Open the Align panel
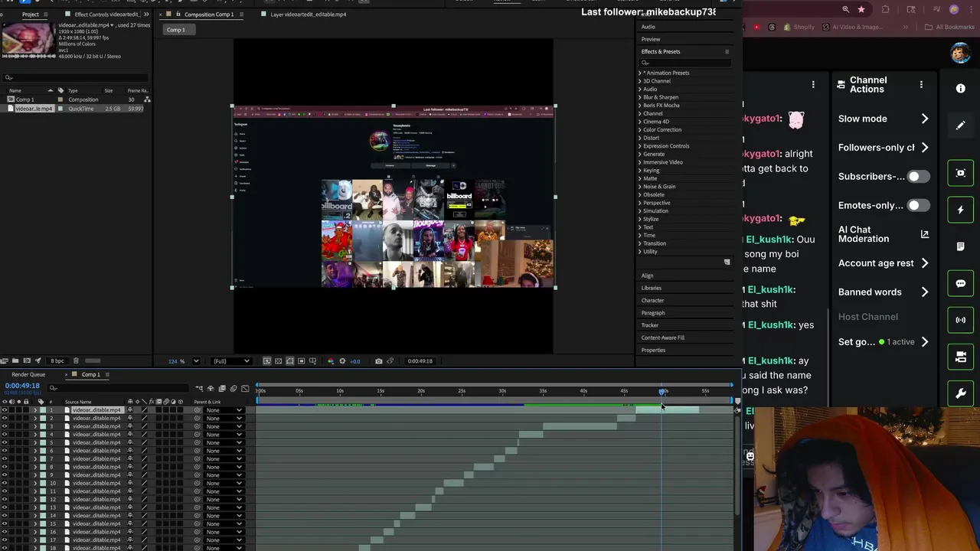This screenshot has height=551, width=980. click(647, 275)
